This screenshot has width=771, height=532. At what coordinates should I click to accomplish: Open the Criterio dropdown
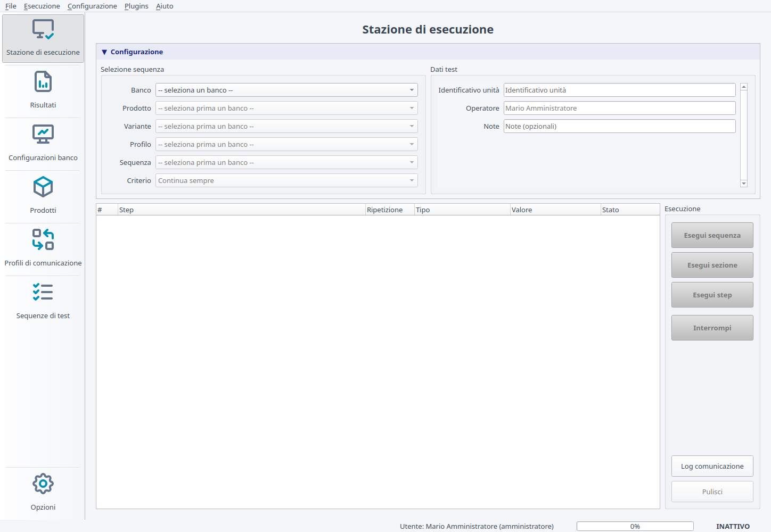(x=286, y=180)
